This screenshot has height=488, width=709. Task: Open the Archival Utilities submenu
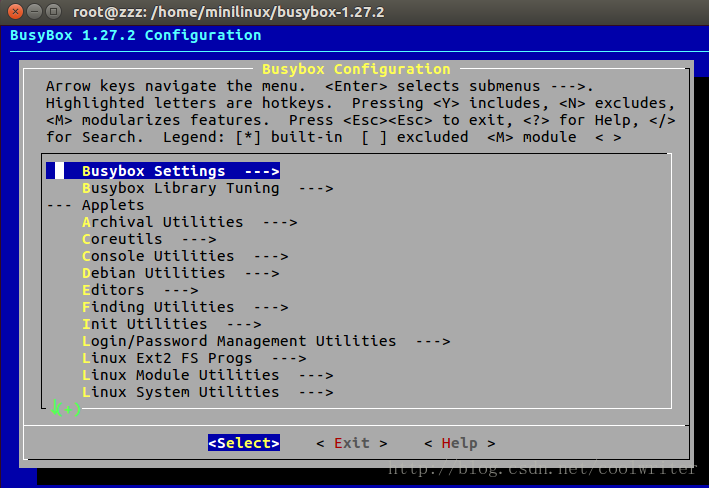pyautogui.click(x=189, y=222)
